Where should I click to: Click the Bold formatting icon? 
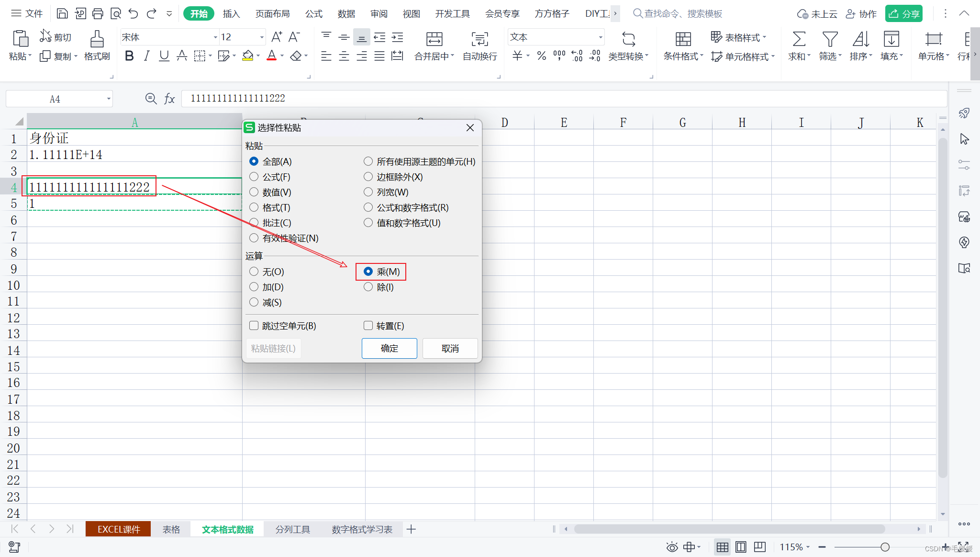pos(129,56)
